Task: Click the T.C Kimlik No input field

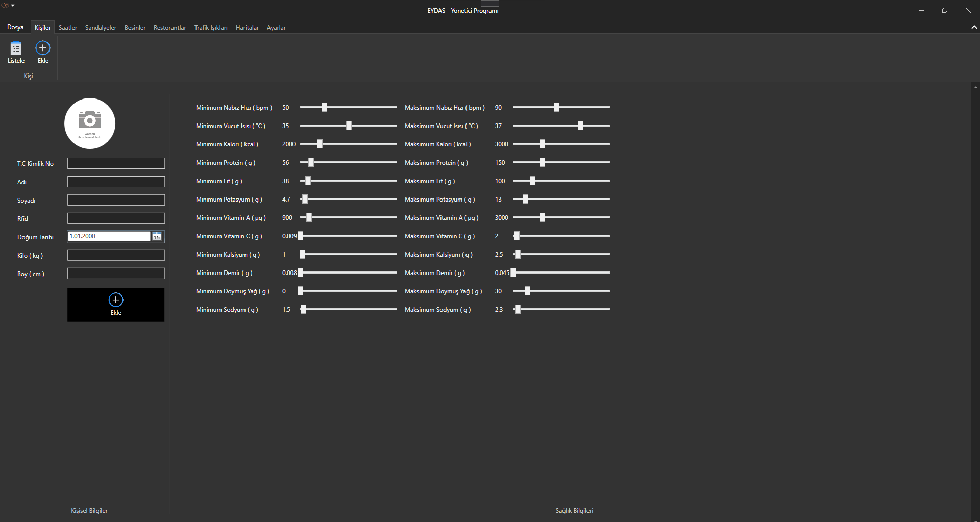Action: point(116,163)
